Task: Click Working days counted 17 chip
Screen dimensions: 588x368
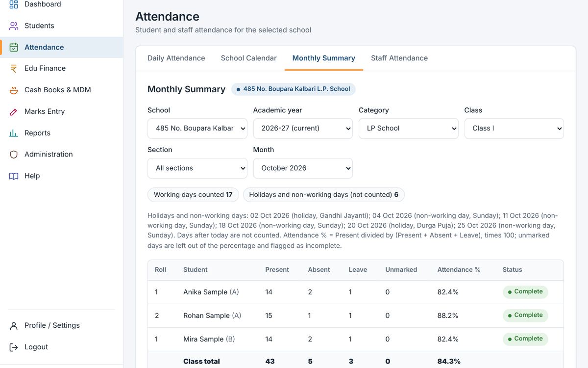Action: click(x=193, y=195)
